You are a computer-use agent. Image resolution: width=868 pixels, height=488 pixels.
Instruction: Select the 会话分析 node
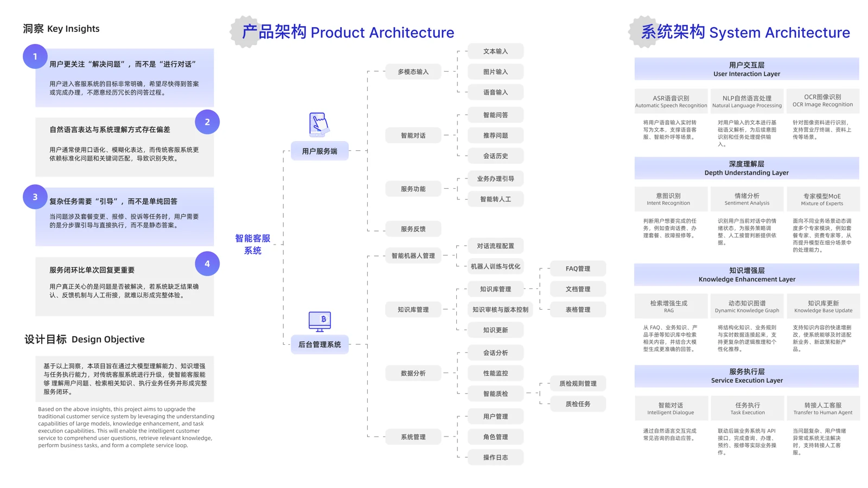coord(495,352)
